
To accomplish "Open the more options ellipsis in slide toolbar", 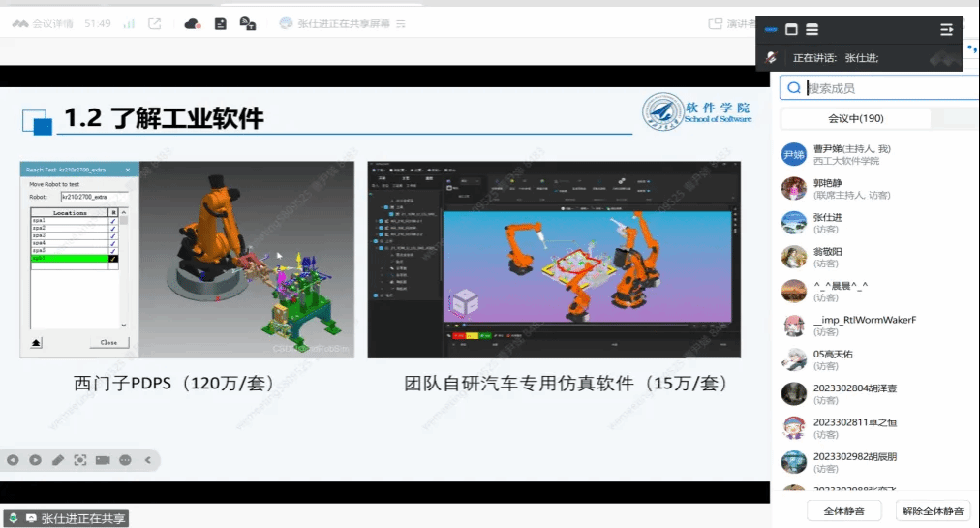I will pos(126,460).
